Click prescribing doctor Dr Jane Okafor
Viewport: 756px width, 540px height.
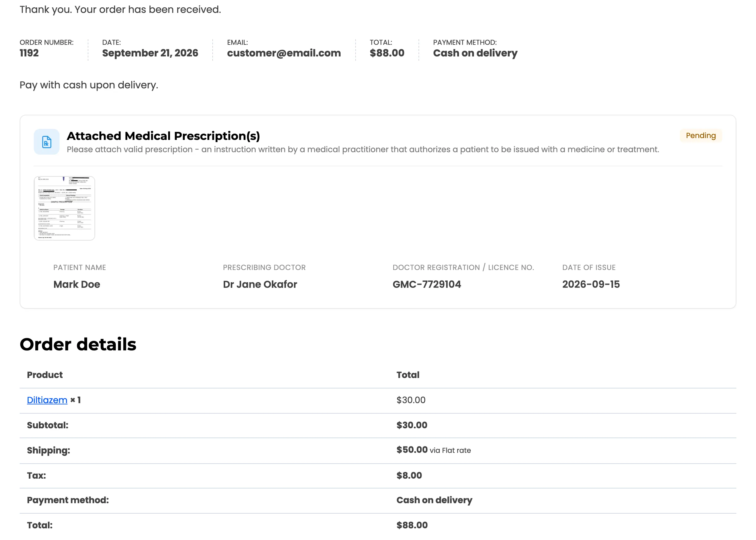[260, 284]
